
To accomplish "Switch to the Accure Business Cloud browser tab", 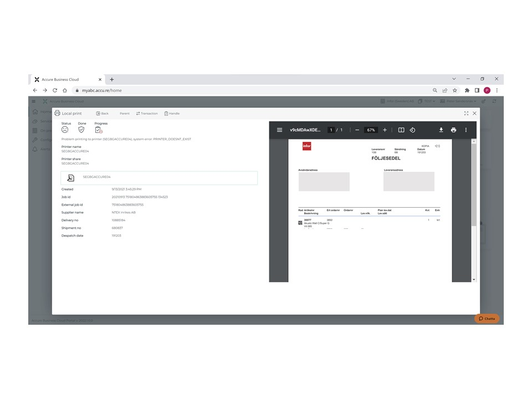I will 66,79.
